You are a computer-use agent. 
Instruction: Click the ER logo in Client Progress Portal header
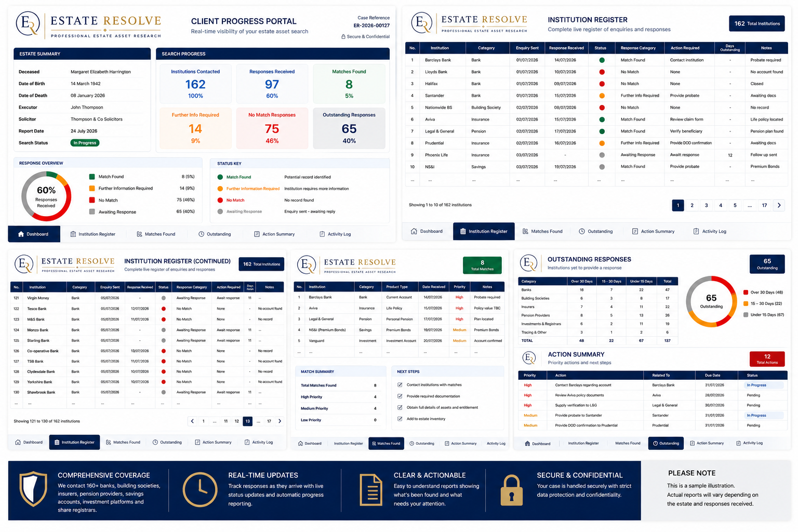tap(28, 24)
